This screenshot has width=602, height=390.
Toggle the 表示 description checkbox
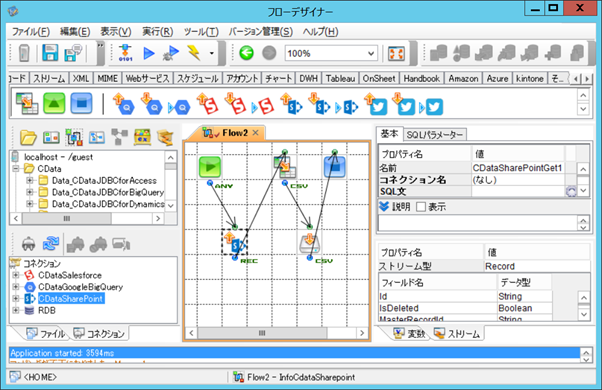pyautogui.click(x=421, y=207)
